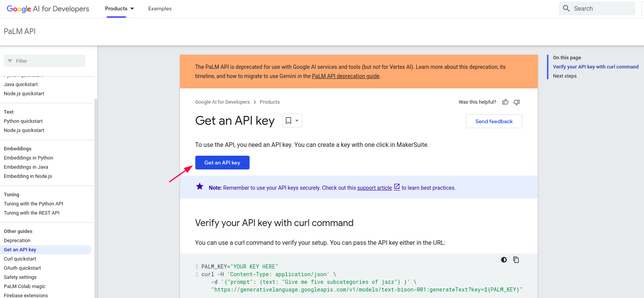
Task: Jump to Verify your API key section
Action: point(596,67)
